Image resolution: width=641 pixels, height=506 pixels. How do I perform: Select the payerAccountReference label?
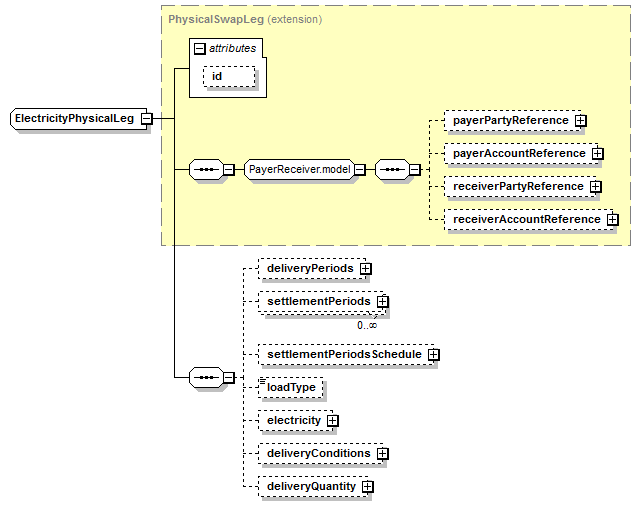(x=519, y=154)
